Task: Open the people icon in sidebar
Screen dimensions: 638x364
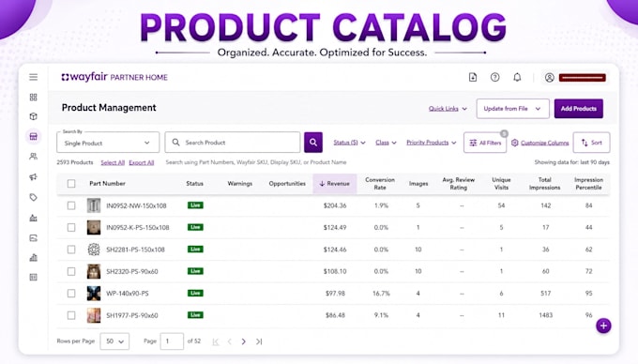Action: click(x=34, y=156)
